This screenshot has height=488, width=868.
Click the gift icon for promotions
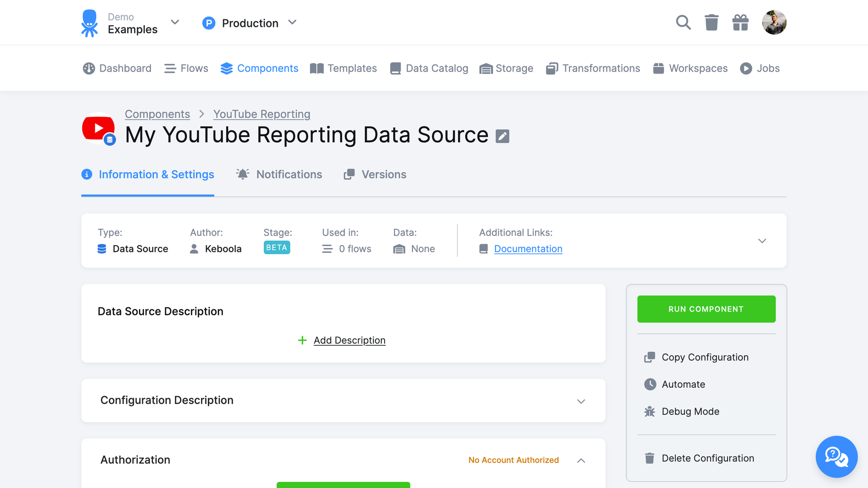[740, 22]
